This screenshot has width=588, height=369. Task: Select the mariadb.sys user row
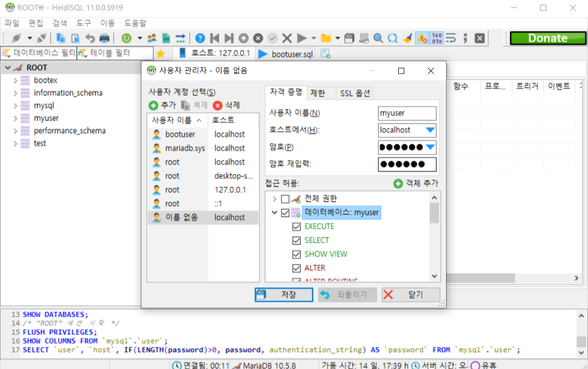click(203, 148)
